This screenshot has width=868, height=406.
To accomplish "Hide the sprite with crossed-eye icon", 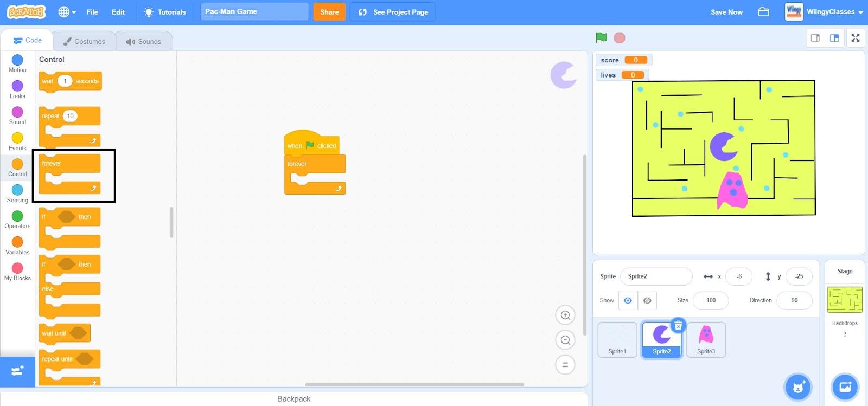I will (647, 300).
